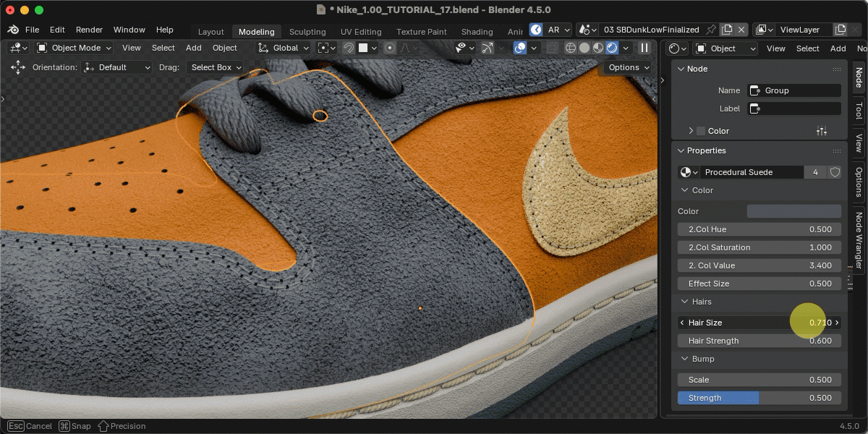Open the snap target dropdown with white square

(368, 48)
